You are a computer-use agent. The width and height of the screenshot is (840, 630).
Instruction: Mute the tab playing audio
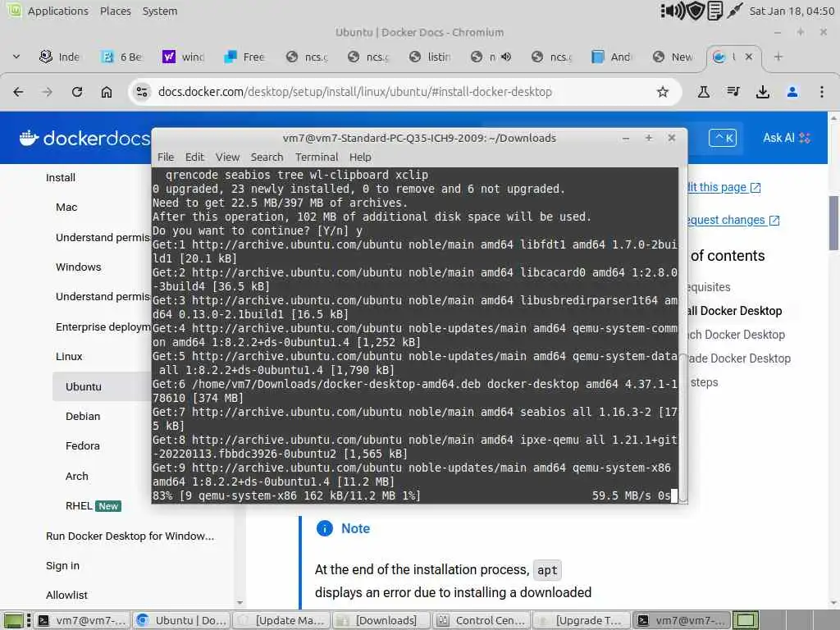[506, 57]
